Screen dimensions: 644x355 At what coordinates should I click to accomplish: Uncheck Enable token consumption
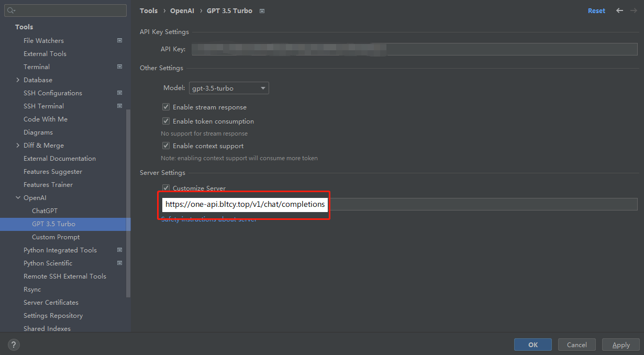click(x=166, y=121)
